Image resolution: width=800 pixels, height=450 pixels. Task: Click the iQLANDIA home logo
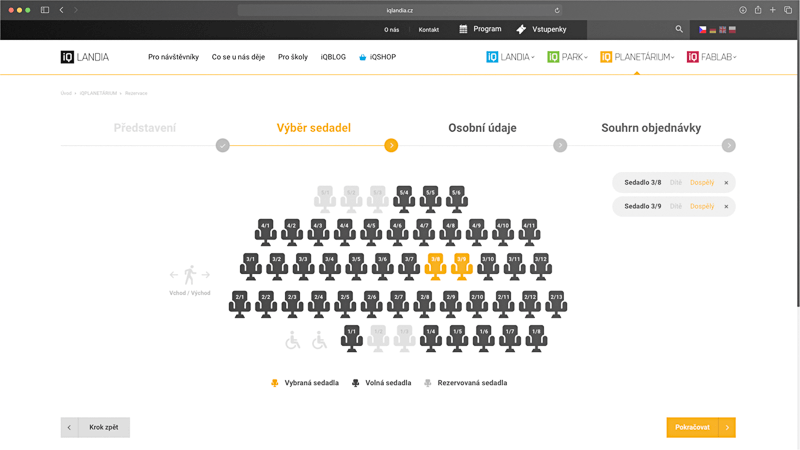click(x=85, y=57)
